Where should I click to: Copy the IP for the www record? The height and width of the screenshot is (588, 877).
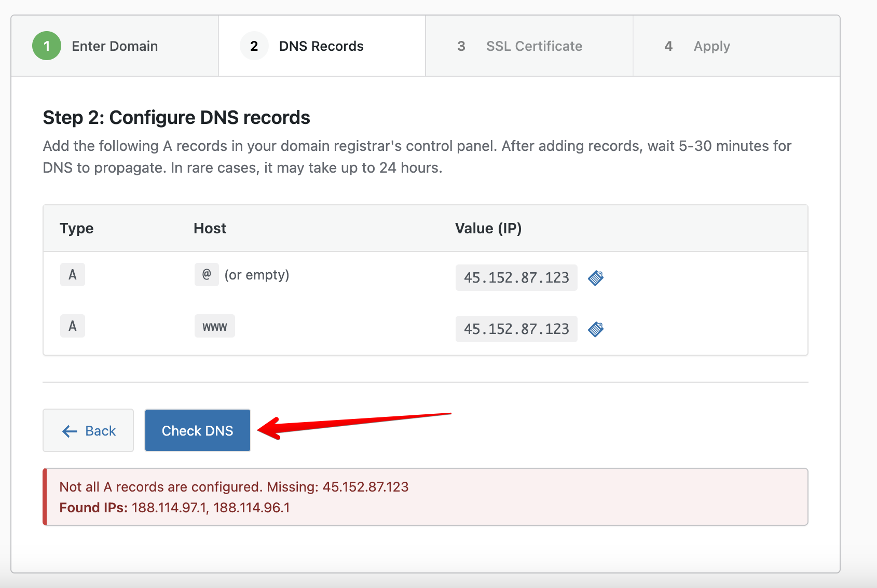[x=596, y=328]
